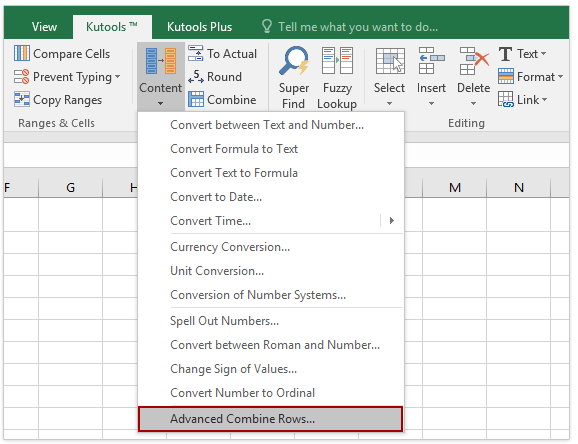578x444 pixels.
Task: Expand the Text dropdown arrow
Action: coord(543,54)
